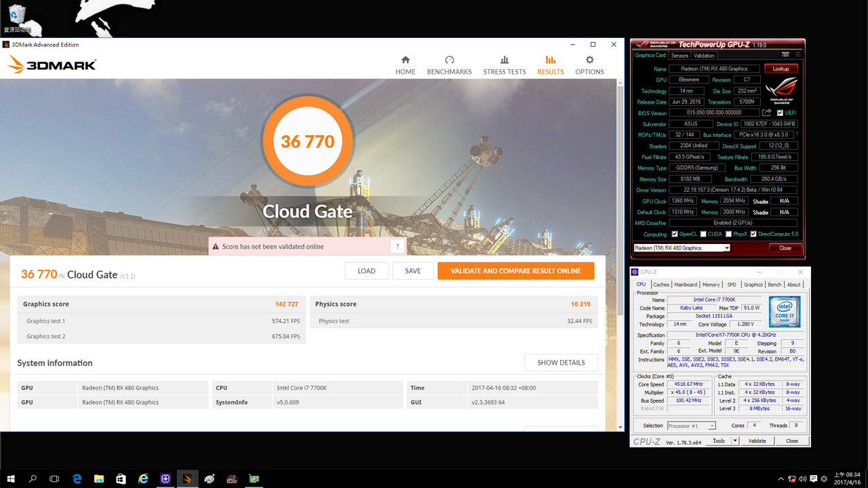Open File Explorer from the taskbar
The image size is (868, 488).
point(99,479)
